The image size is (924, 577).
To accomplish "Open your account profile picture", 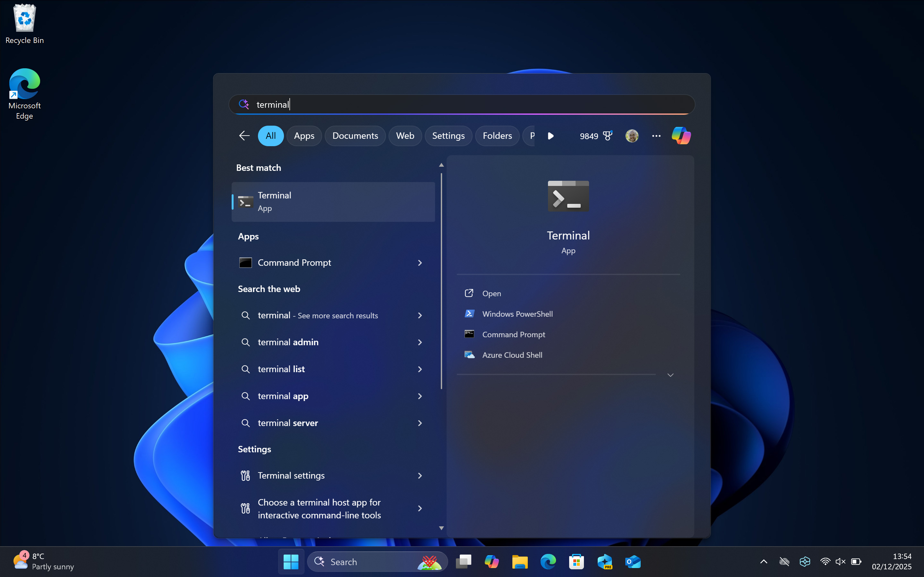I will (632, 136).
